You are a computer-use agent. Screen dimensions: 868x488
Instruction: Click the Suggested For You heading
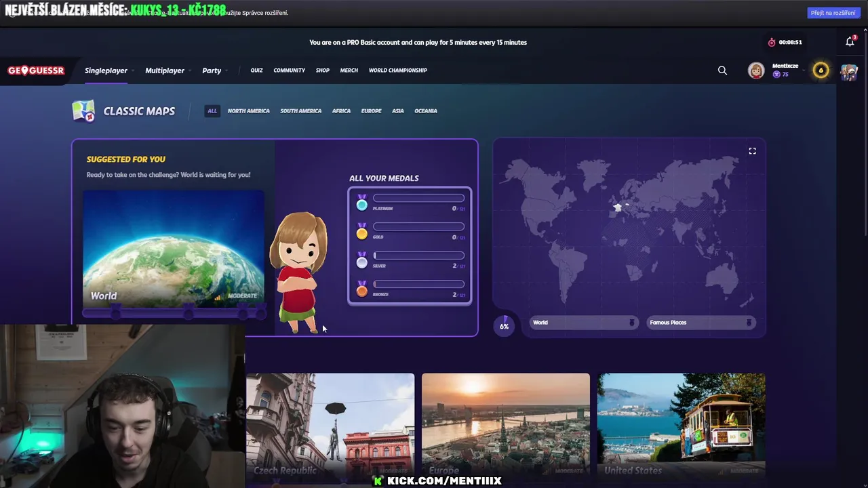coord(126,159)
